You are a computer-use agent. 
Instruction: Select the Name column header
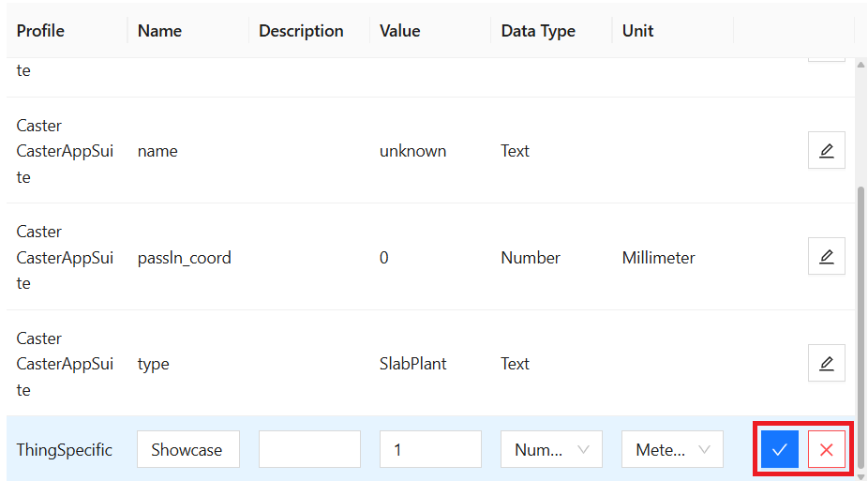(159, 31)
